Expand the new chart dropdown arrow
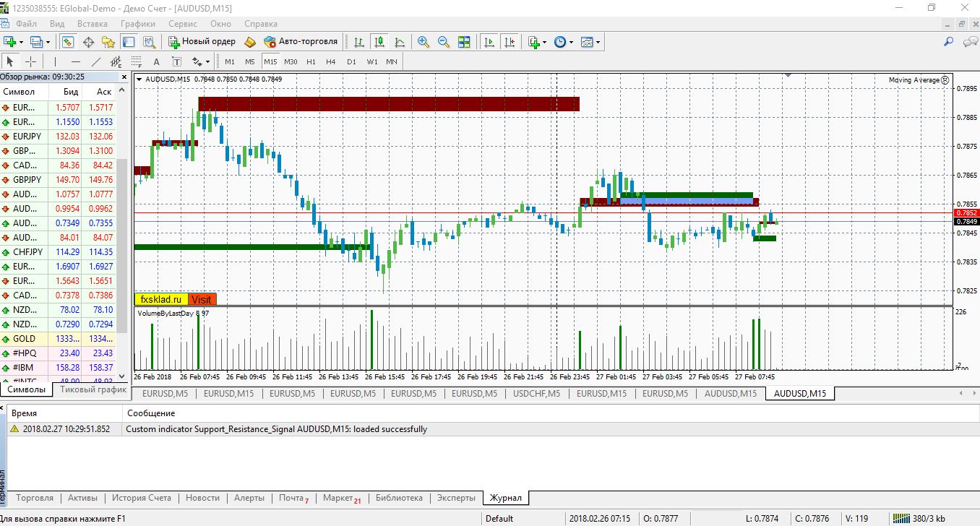 pyautogui.click(x=22, y=42)
